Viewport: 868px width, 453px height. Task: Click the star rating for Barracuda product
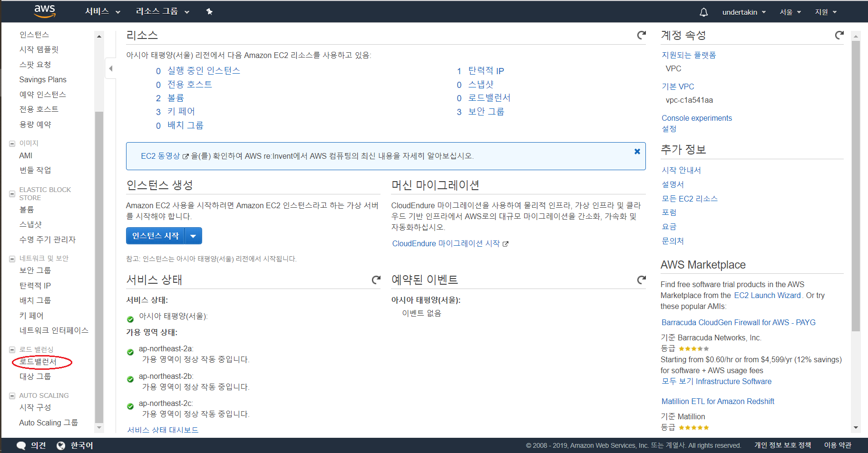click(693, 349)
